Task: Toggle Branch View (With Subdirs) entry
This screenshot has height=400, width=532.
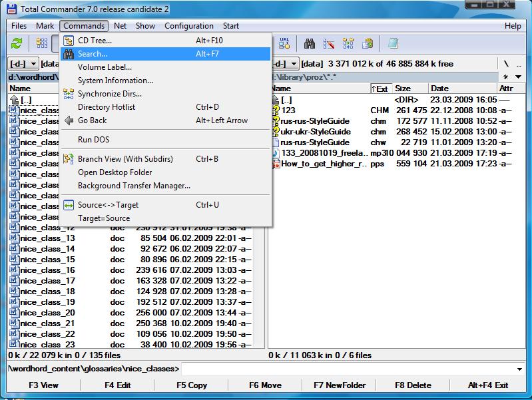Action: tap(166, 159)
